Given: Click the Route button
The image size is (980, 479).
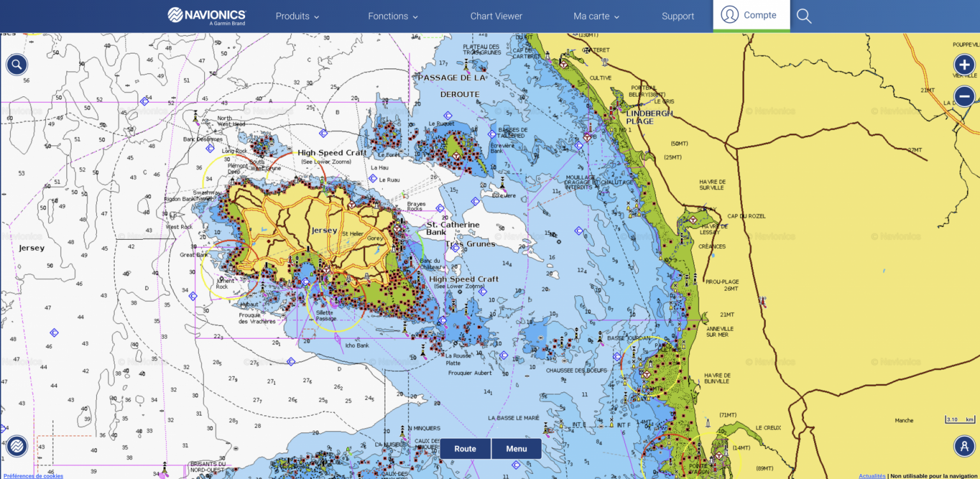Looking at the screenshot, I should coord(464,448).
